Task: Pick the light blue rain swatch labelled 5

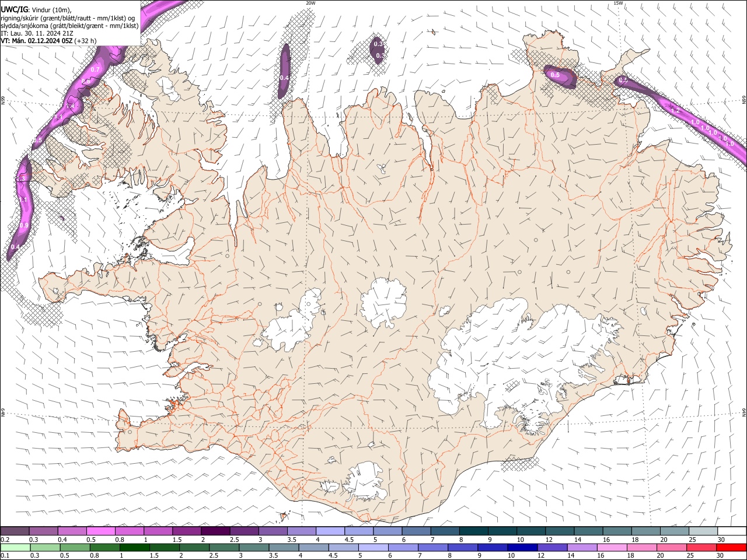Action: [x=373, y=547]
